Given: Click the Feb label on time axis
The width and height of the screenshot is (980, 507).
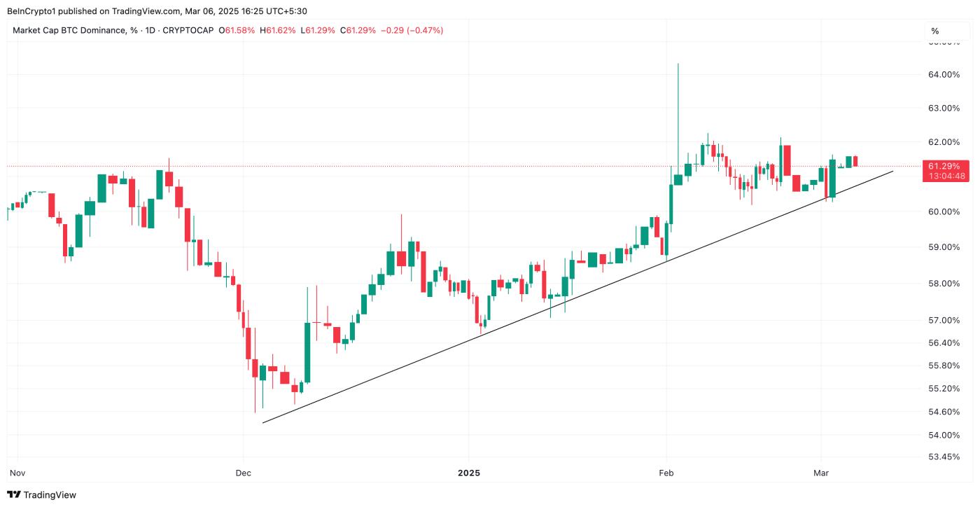Looking at the screenshot, I should (666, 473).
